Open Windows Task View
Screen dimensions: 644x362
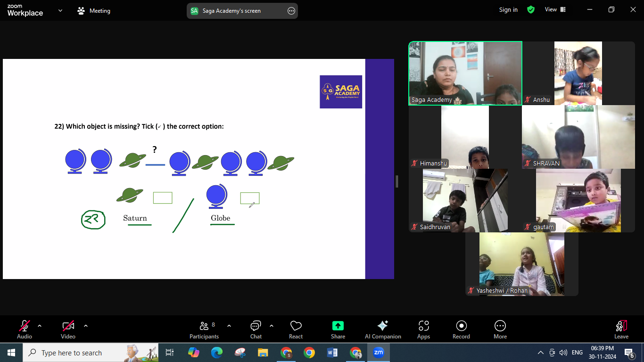click(170, 353)
